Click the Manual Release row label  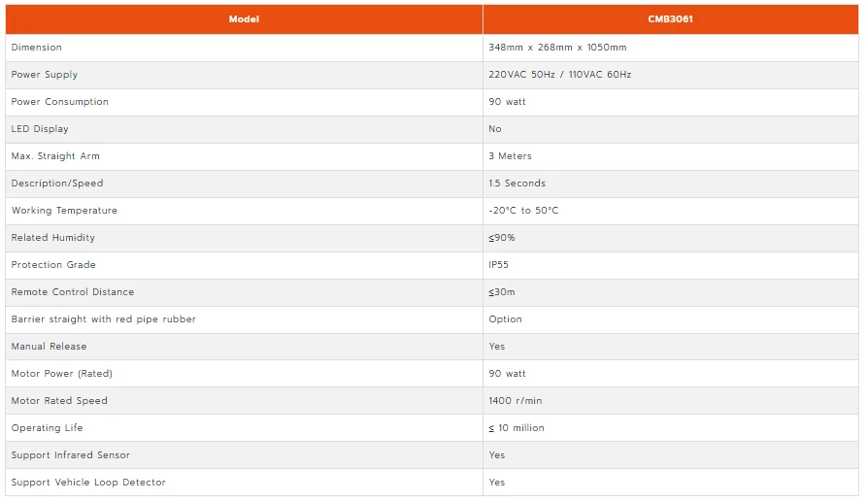[49, 347]
